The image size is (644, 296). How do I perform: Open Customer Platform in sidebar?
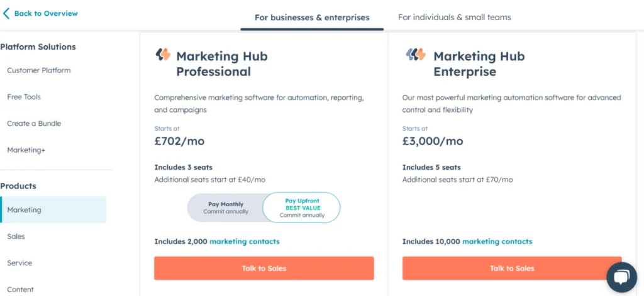tap(38, 70)
